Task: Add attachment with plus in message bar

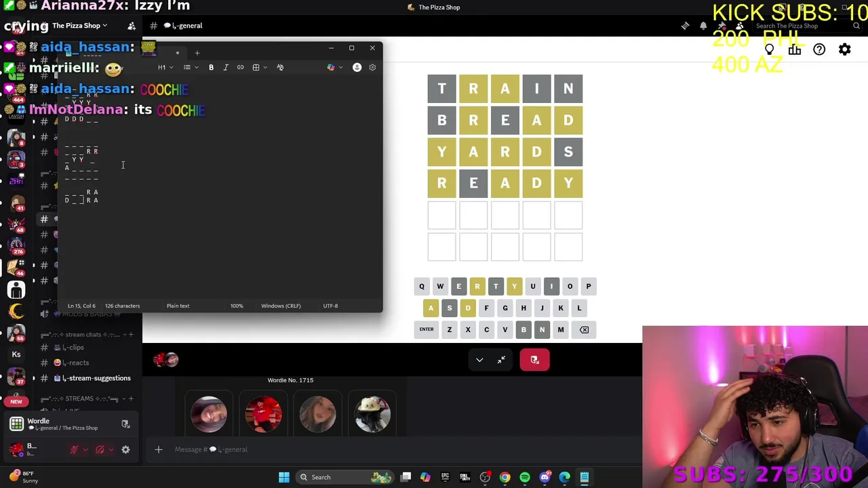Action: pos(159,449)
